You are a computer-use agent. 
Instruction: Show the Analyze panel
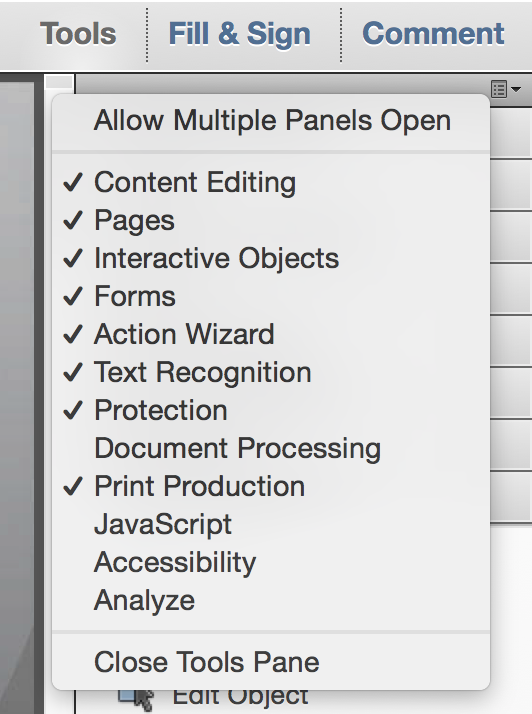271,600
